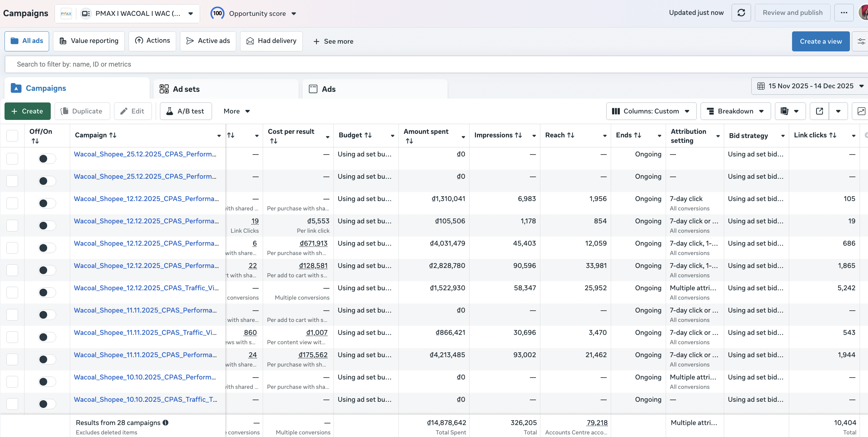Open the date range 15 Nov - 14 Dec dropdown

810,86
